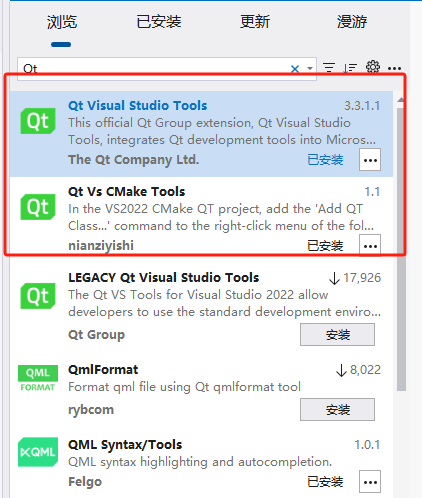The width and height of the screenshot is (422, 498).
Task: Select the LEGACY Qt Visual Studio Tools logo
Action: click(38, 296)
